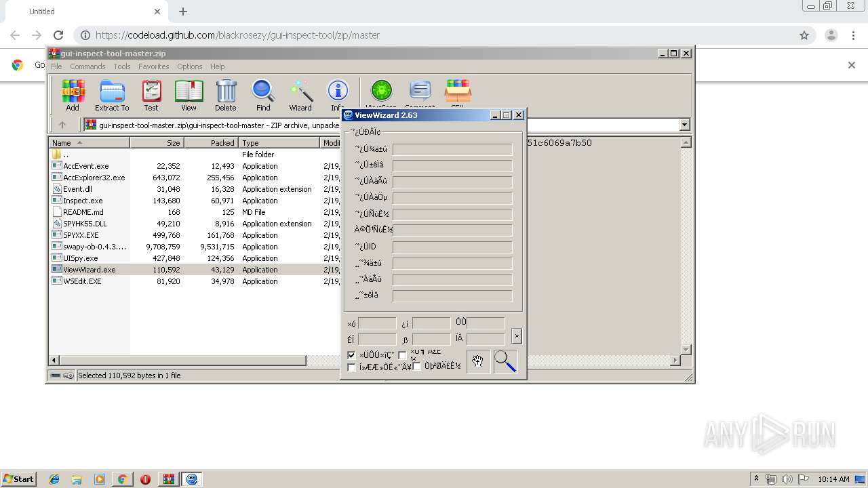Click the small '>' expand button in ViewWizard

pyautogui.click(x=517, y=335)
